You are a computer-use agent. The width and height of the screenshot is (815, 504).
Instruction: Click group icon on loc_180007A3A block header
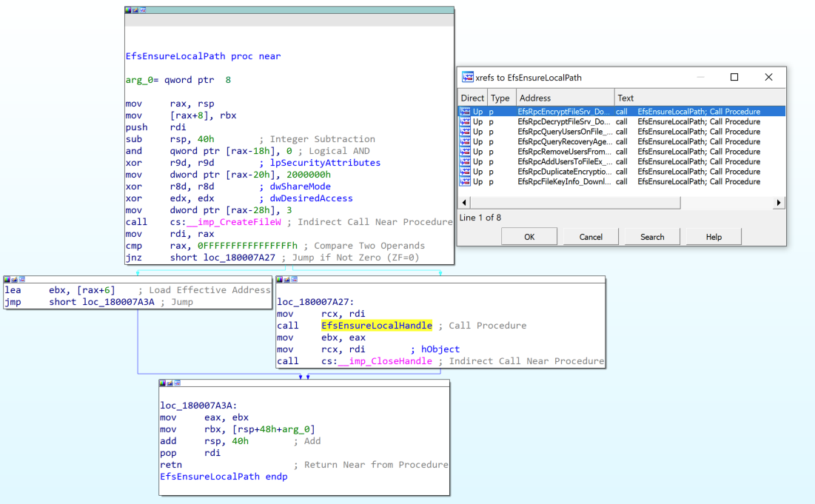pos(176,383)
